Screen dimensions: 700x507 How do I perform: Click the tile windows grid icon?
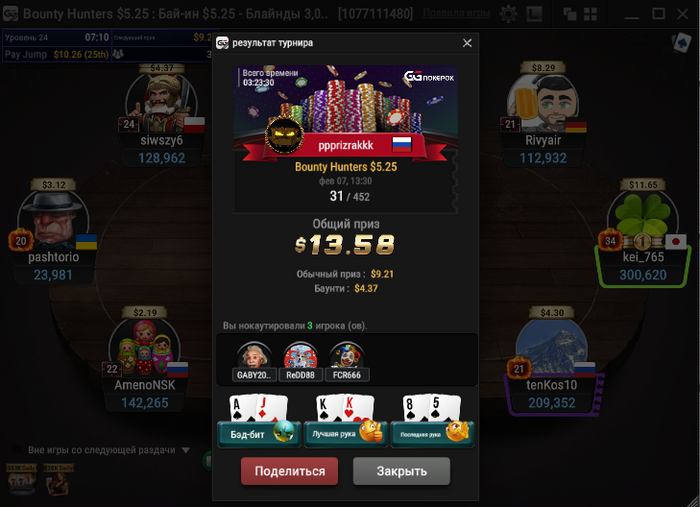[x=590, y=14]
